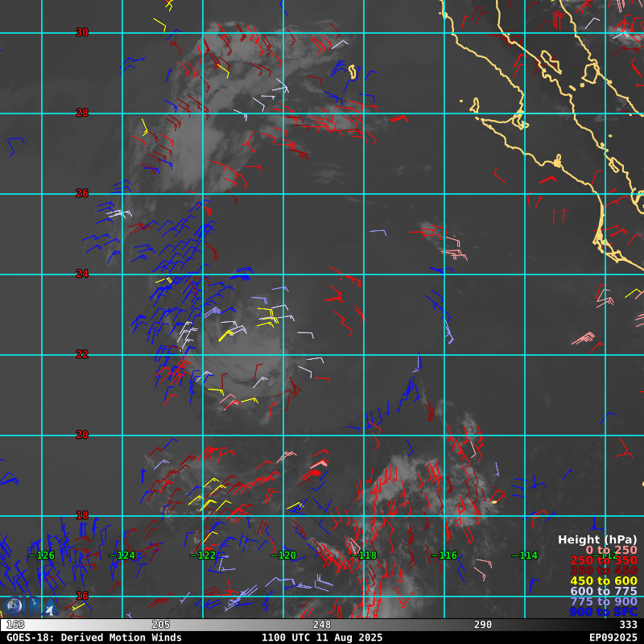The image size is (644, 644).
Task: Select the 900 to SFC legend entry
Action: [x=604, y=613]
